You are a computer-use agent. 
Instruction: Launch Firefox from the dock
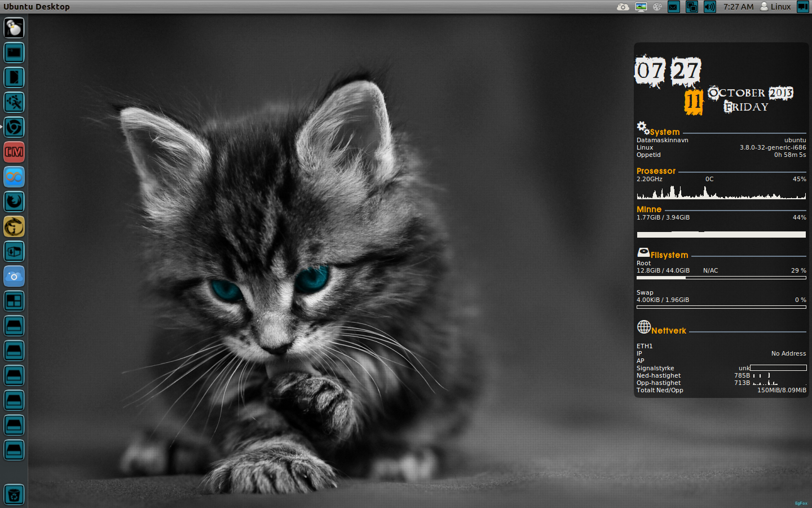point(14,202)
